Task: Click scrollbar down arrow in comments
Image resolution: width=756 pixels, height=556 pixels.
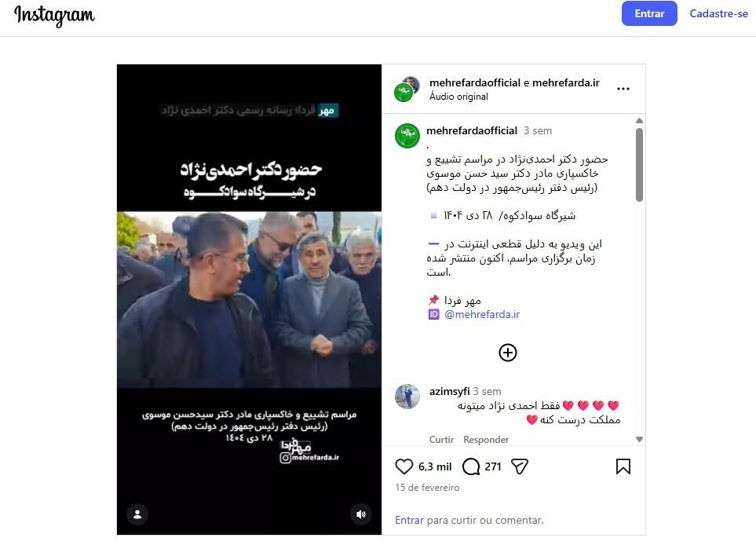Action: (x=639, y=439)
